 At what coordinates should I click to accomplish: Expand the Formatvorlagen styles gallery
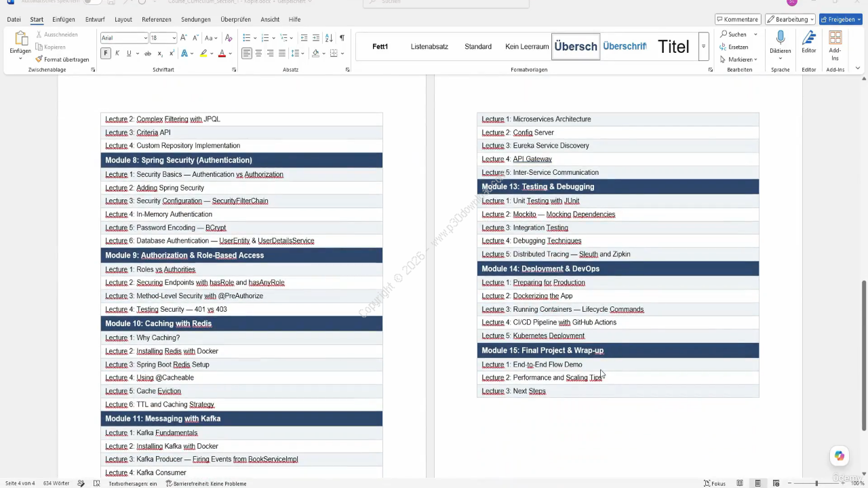(703, 47)
